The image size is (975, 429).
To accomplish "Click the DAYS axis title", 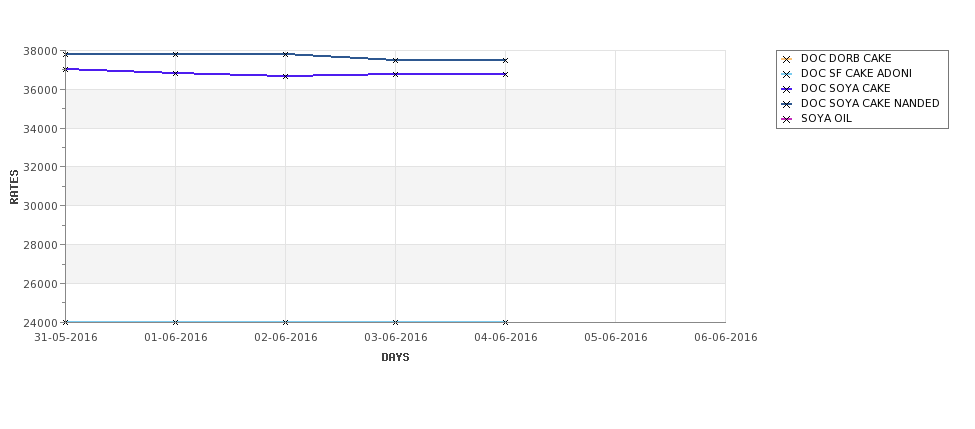I will point(395,357).
